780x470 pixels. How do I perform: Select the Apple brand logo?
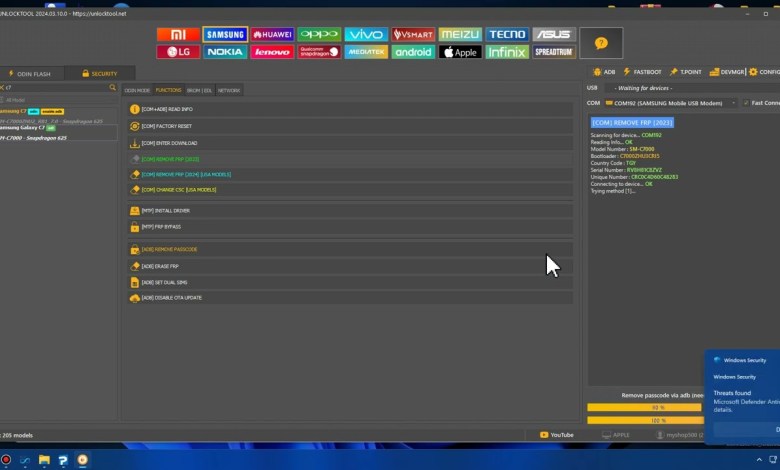[x=460, y=52]
